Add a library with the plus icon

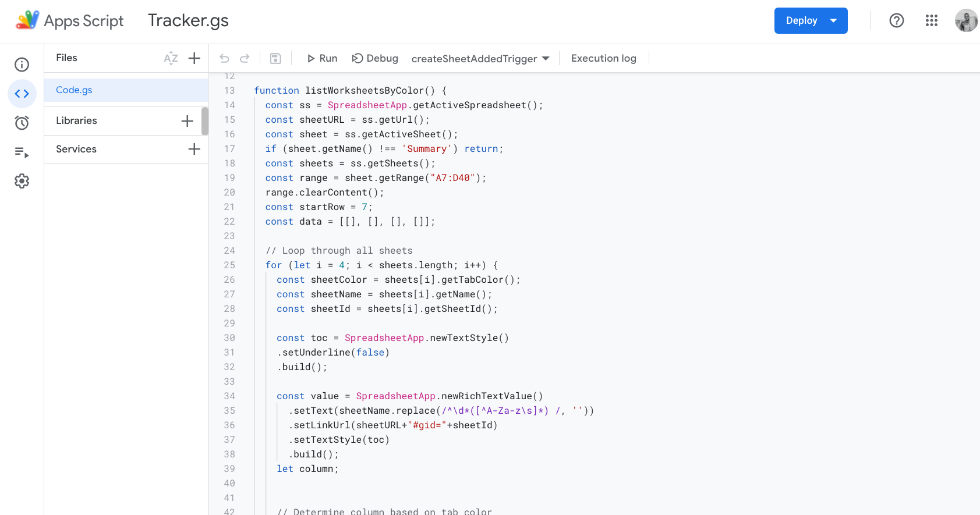187,121
